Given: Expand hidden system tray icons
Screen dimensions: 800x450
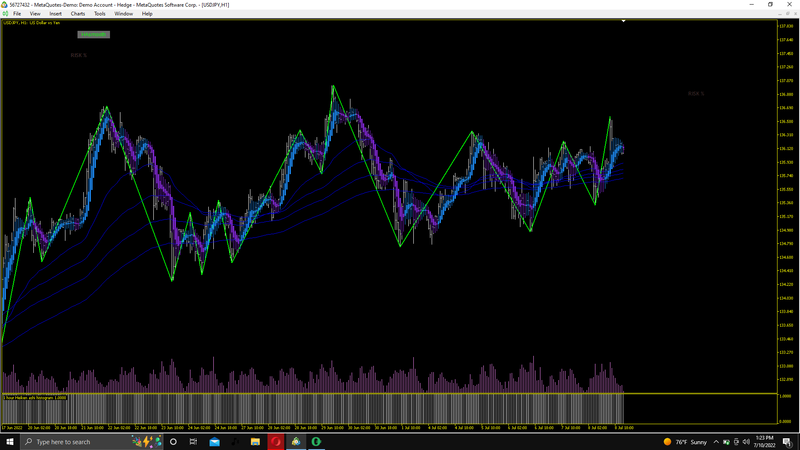Looking at the screenshot, I should pyautogui.click(x=716, y=442).
